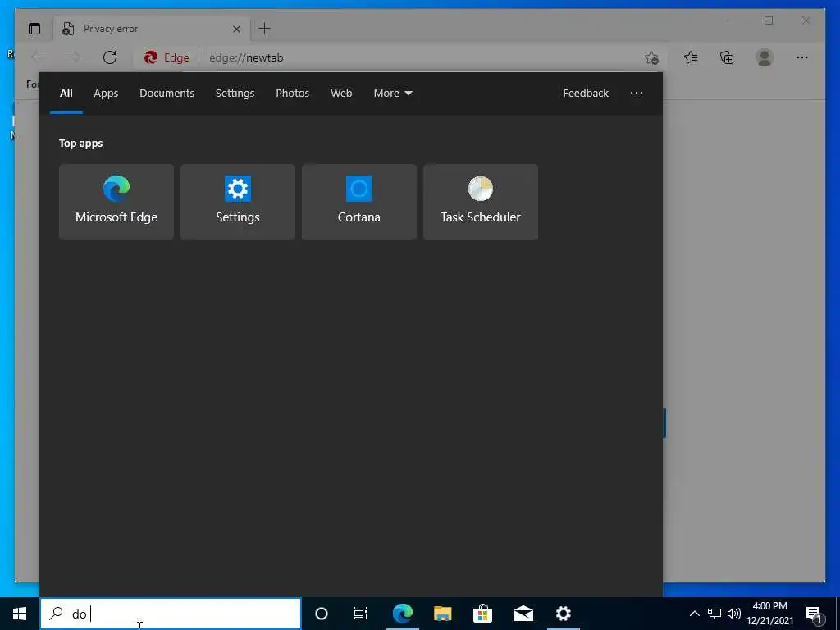Open search panel options ellipsis menu

coord(637,94)
